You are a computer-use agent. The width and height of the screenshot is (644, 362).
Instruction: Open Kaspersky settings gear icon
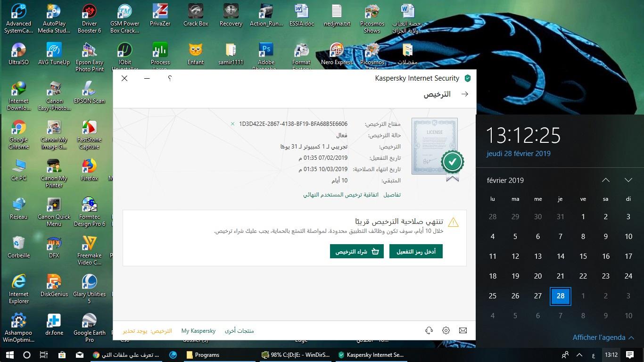(x=446, y=331)
